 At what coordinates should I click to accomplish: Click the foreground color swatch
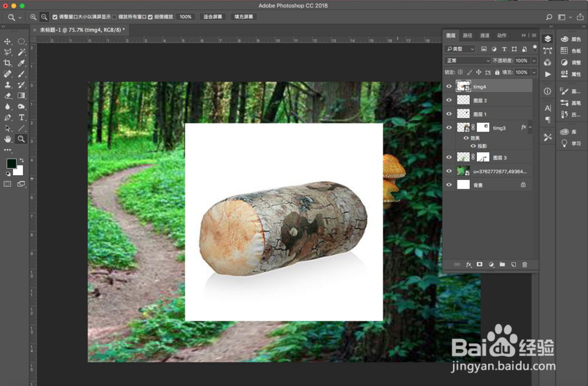[11, 163]
